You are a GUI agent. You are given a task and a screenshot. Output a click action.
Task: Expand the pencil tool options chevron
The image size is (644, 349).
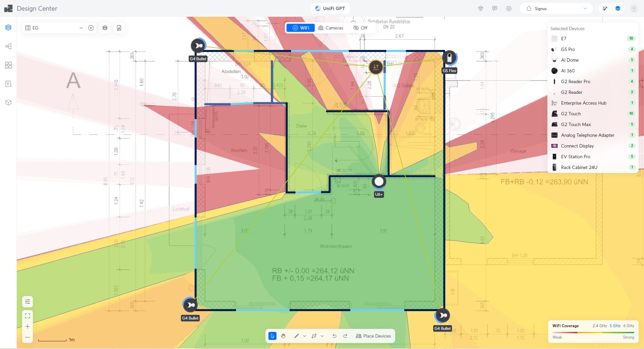point(305,336)
